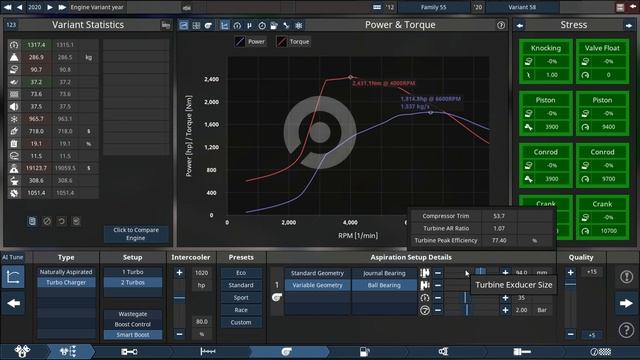The image size is (640, 360).
Task: Apply the Eco preset
Action: pyautogui.click(x=241, y=273)
